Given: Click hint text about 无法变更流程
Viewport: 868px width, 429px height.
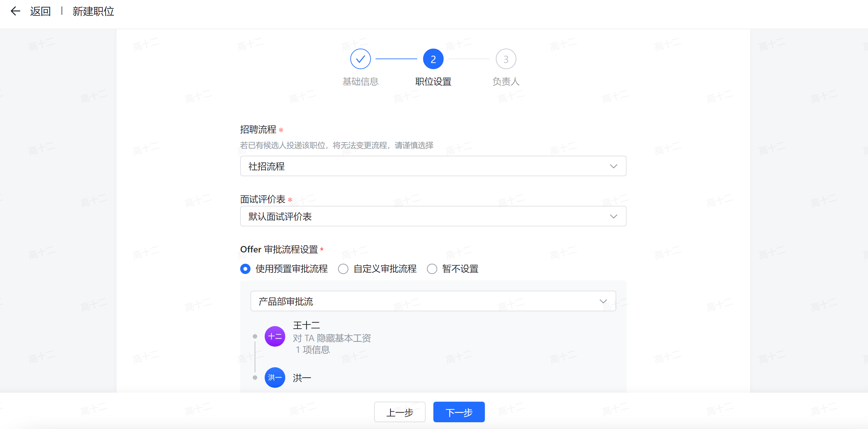Looking at the screenshot, I should click(337, 145).
